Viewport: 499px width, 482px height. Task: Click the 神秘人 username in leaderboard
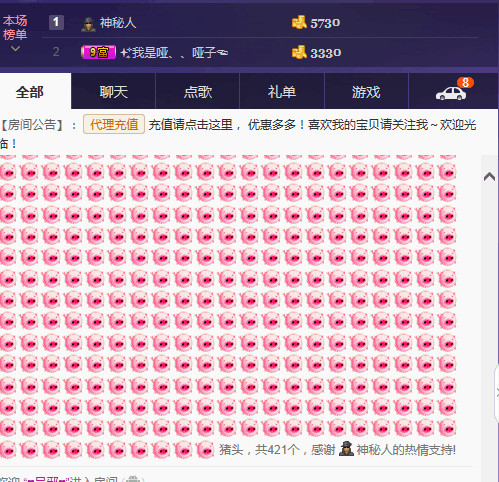coord(118,23)
